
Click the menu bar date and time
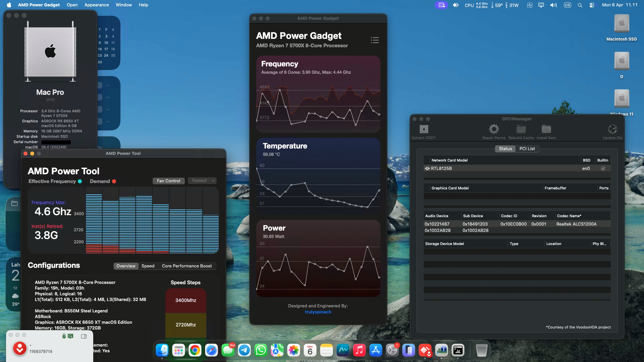click(x=620, y=5)
